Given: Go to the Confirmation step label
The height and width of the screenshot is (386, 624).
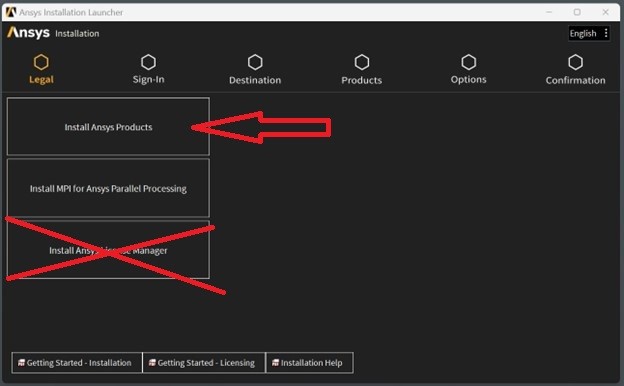Looking at the screenshot, I should tap(575, 80).
